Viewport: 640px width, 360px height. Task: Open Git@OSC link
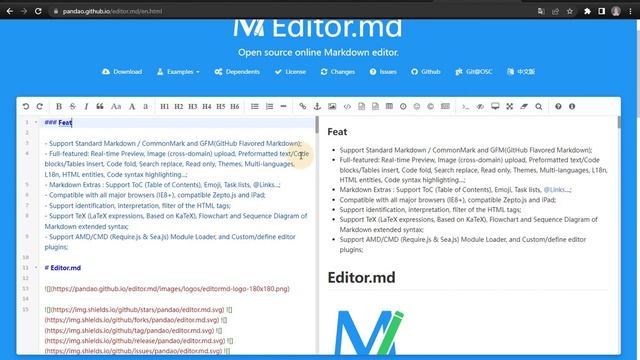[474, 72]
